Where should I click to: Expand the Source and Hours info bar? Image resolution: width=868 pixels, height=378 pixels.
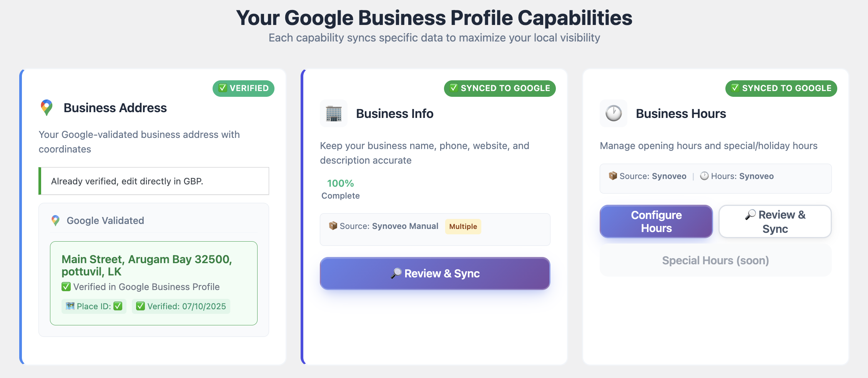click(x=715, y=178)
